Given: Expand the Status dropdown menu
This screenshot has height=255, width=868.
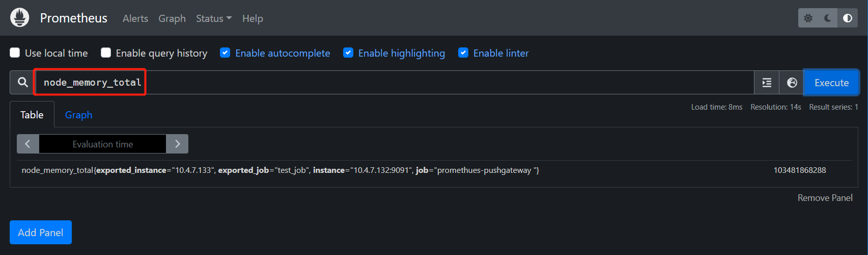Looking at the screenshot, I should pos(214,18).
